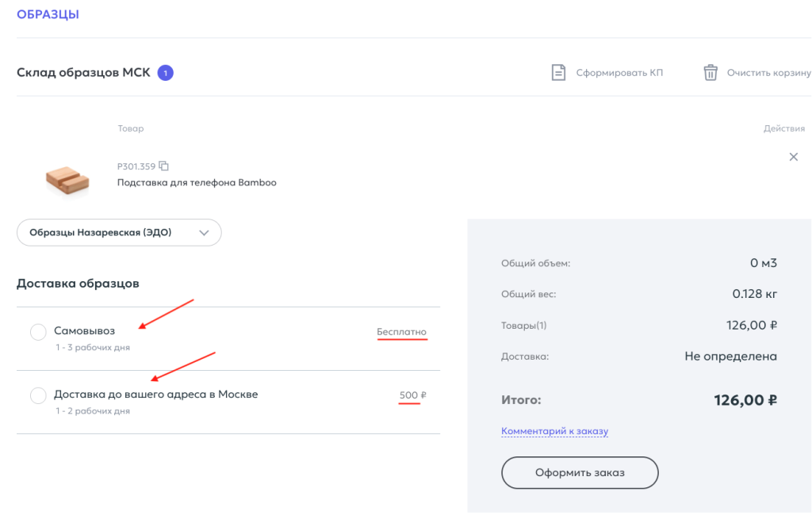
Task: Copy article code with the copy icon
Action: coord(164,166)
